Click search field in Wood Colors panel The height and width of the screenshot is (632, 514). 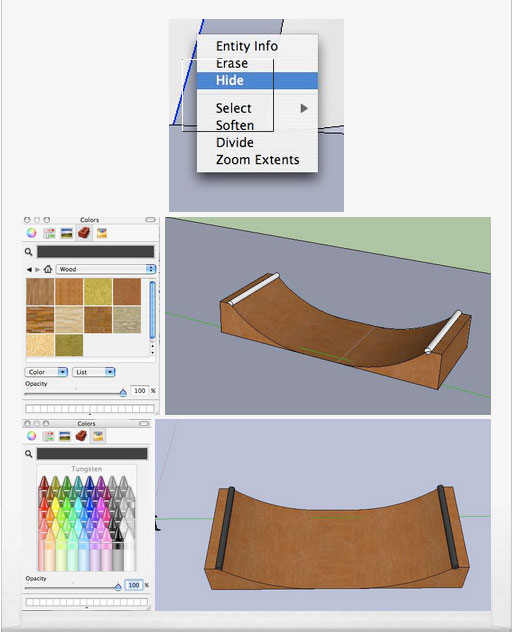point(96,252)
